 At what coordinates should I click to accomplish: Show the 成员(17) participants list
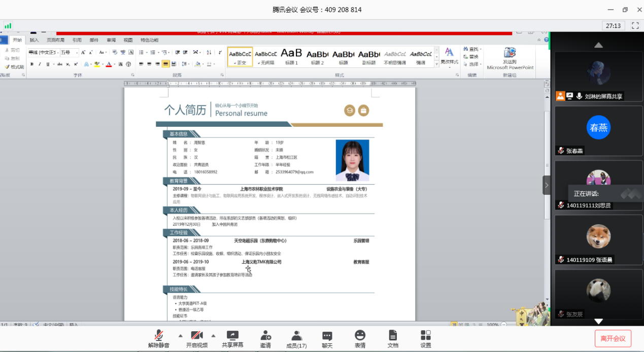(x=296, y=339)
